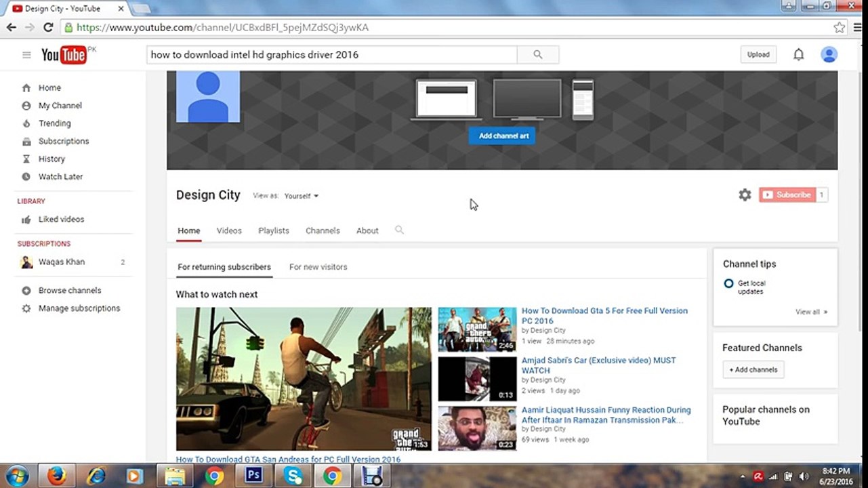Open channel settings gear icon

click(745, 195)
